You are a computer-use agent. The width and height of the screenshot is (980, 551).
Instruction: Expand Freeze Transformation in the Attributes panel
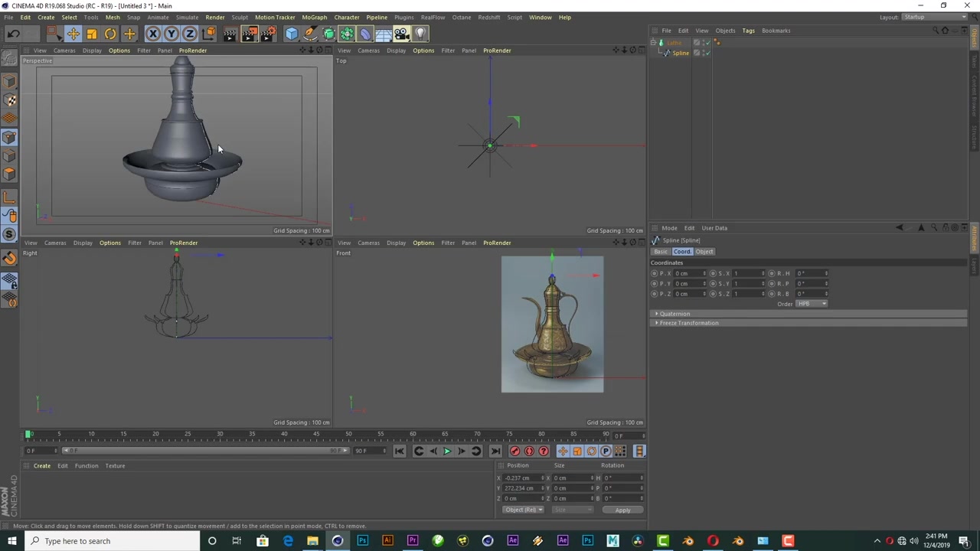[x=688, y=323]
